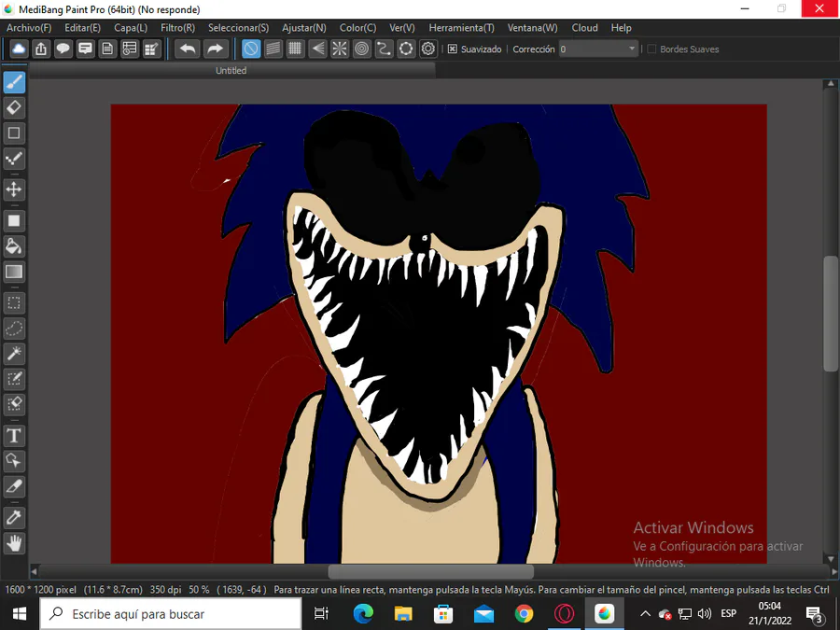This screenshot has height=630, width=840.
Task: Switch to the Untitled document tab
Action: [231, 70]
